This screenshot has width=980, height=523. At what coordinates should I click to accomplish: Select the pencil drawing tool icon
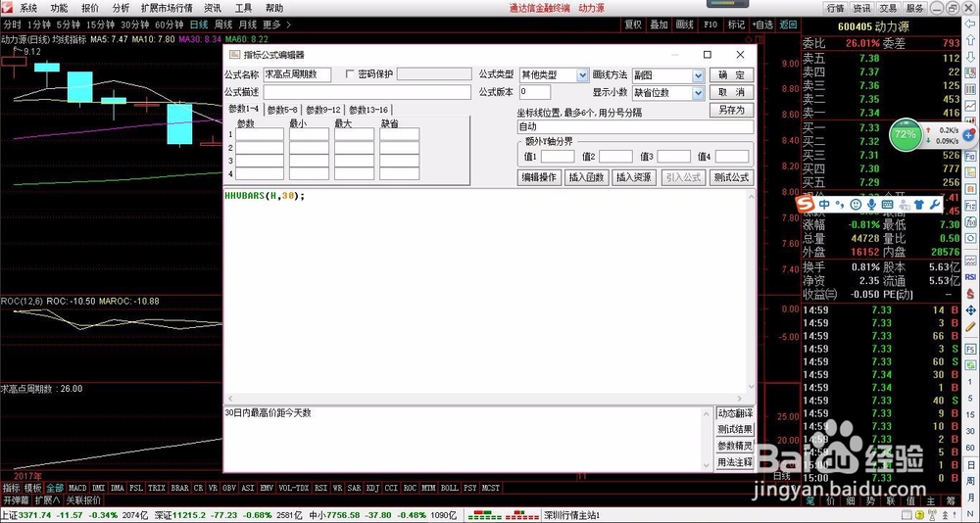970,326
